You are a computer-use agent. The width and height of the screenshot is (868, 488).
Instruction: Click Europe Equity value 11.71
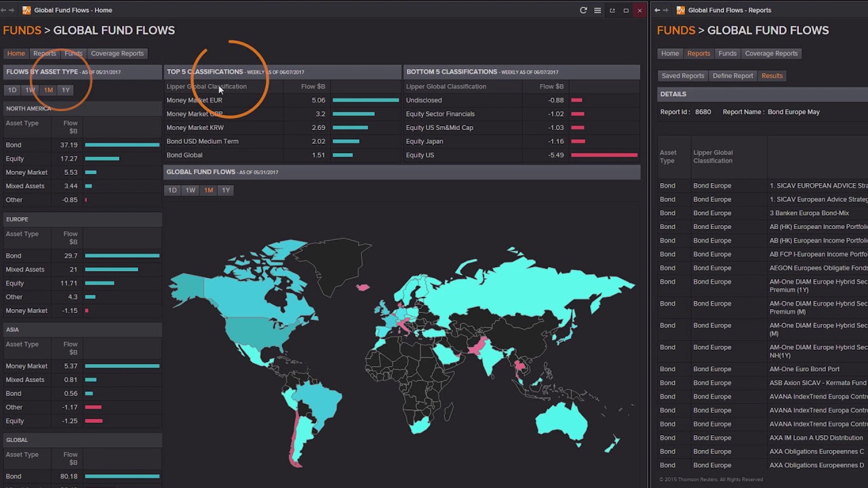coord(68,283)
